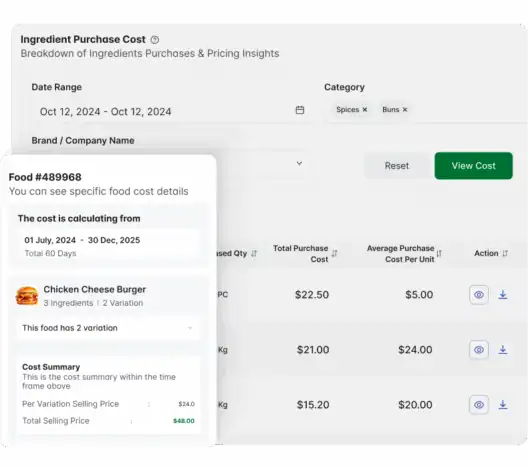The height and width of the screenshot is (469, 528).
Task: Click the Reset button
Action: 397,166
